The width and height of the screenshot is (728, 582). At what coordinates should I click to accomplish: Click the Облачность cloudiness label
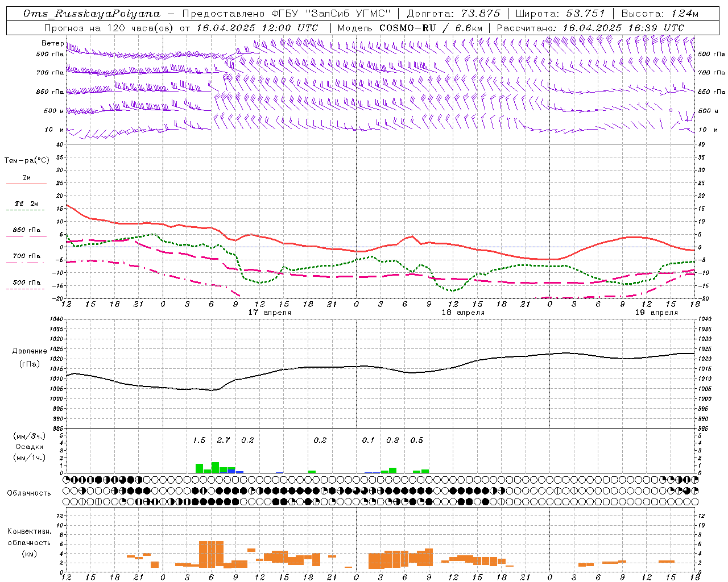tap(29, 493)
